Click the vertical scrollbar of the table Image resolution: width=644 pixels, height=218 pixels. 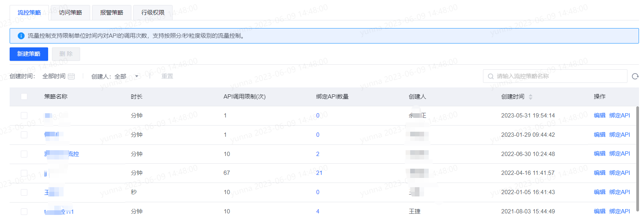[x=637, y=158]
